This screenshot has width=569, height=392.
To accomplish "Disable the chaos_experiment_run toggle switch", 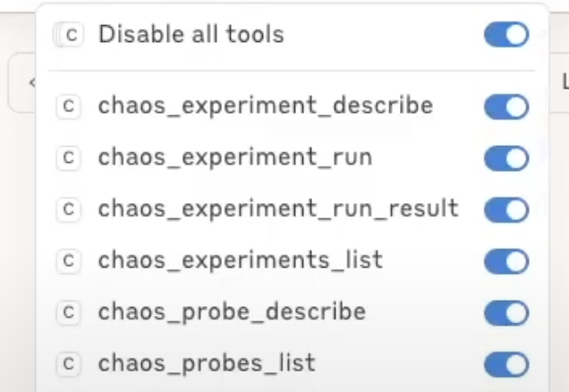I will tap(506, 158).
